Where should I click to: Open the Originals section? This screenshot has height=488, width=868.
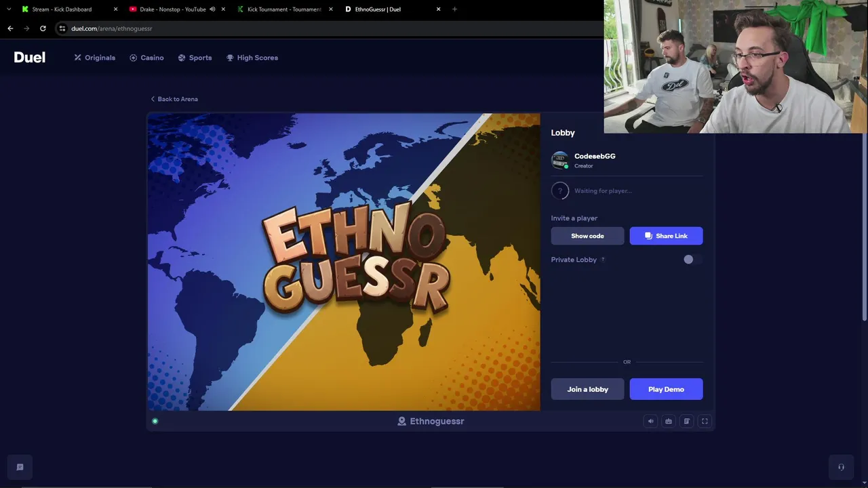(x=95, y=58)
